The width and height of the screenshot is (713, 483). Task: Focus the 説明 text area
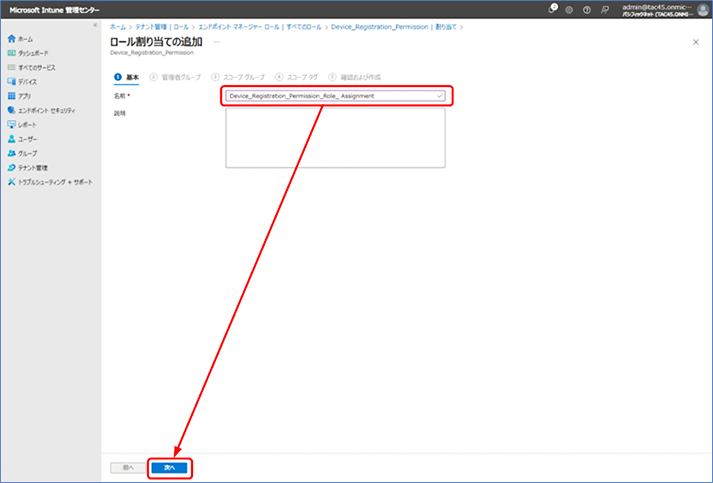pyautogui.click(x=336, y=138)
